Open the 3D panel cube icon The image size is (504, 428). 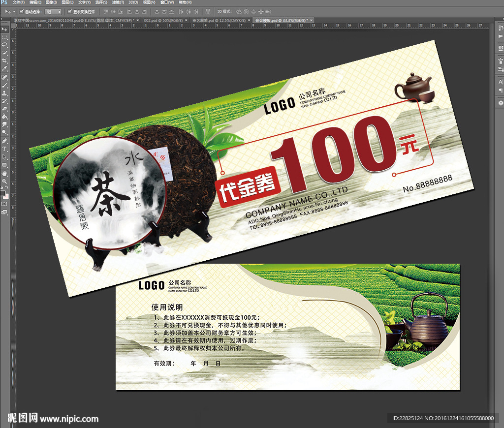click(x=501, y=103)
